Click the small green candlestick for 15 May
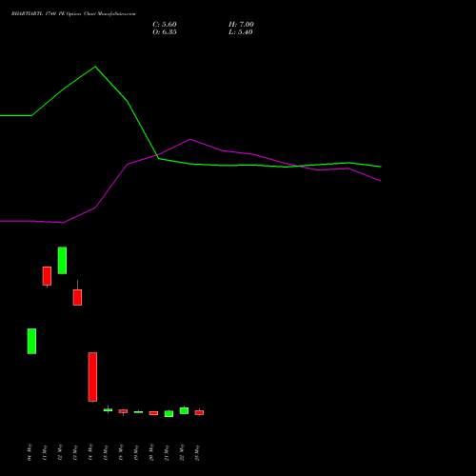The height and width of the screenshot is (476, 476). [x=108, y=410]
